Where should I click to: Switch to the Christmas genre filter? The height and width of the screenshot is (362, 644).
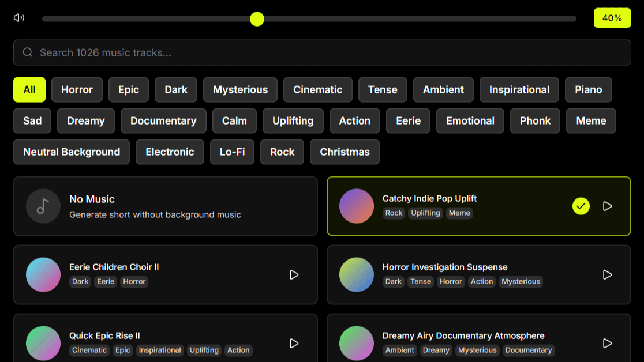[x=345, y=152]
